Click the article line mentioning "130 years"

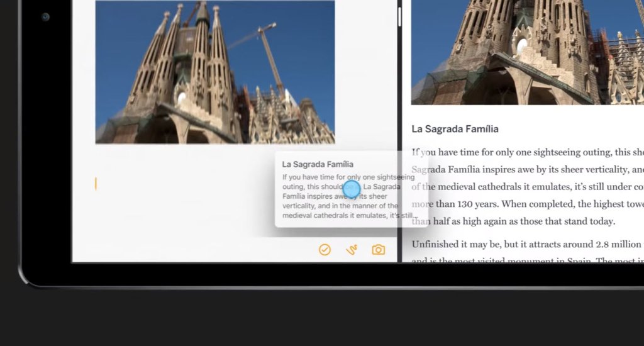[528, 204]
